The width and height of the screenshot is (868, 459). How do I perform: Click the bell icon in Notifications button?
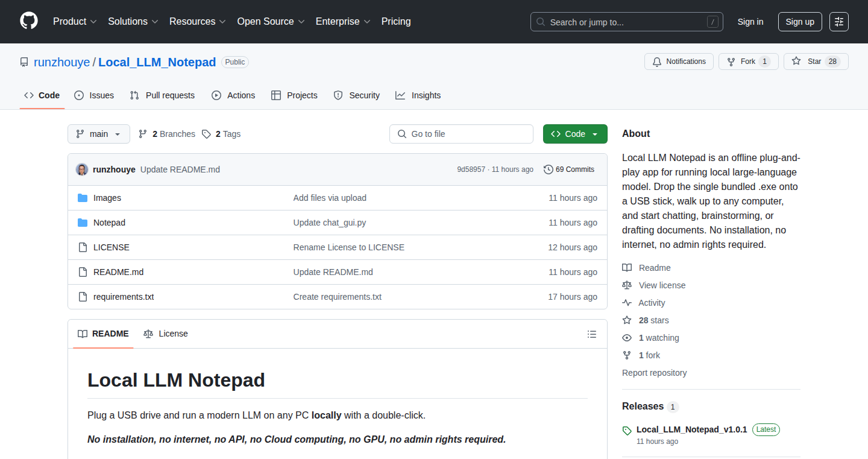pyautogui.click(x=656, y=62)
